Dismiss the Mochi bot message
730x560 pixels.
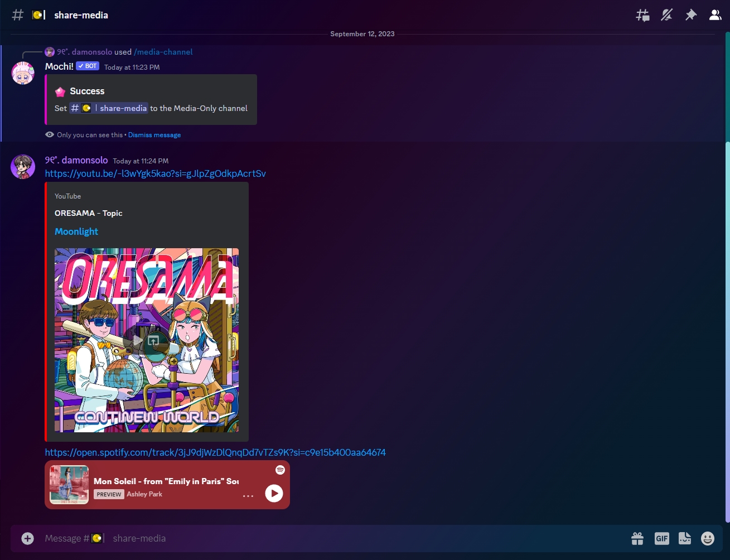[154, 135]
